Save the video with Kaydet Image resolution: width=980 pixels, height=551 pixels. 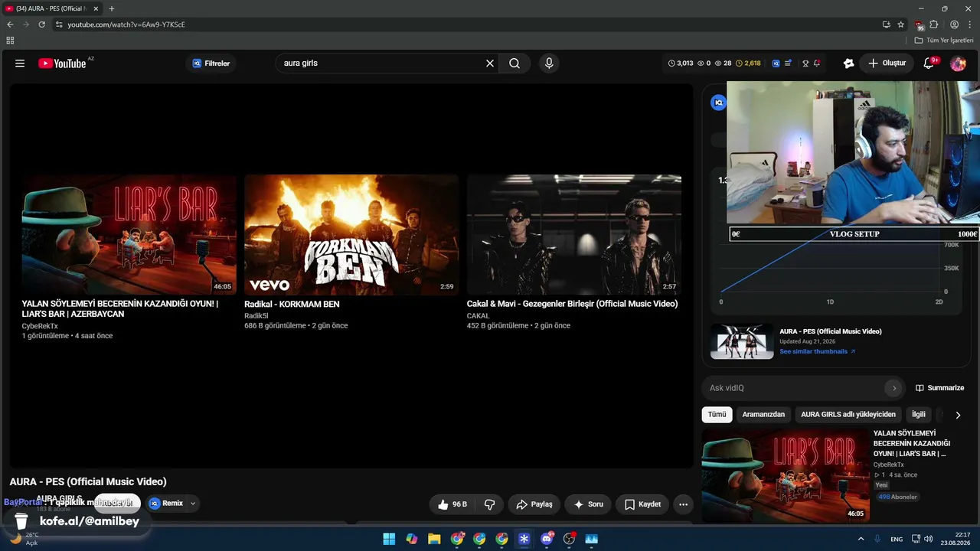pyautogui.click(x=642, y=504)
